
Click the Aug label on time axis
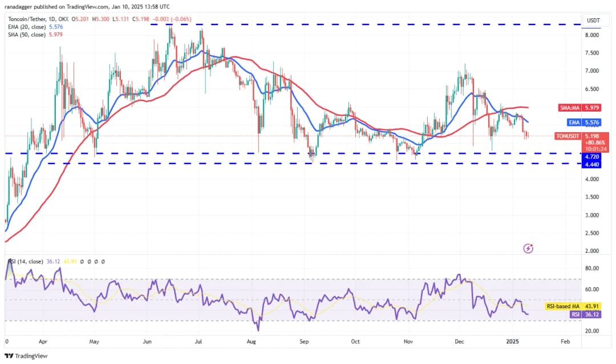click(x=252, y=341)
